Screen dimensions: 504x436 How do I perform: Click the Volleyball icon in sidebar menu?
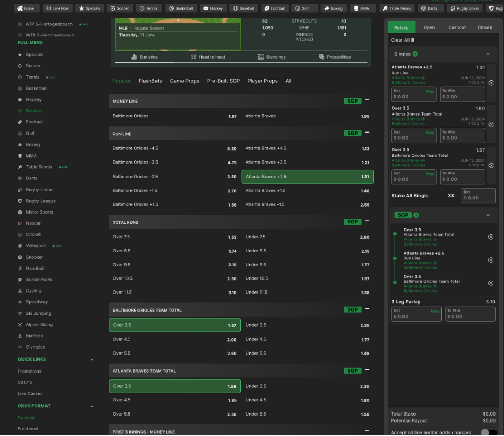click(x=20, y=246)
